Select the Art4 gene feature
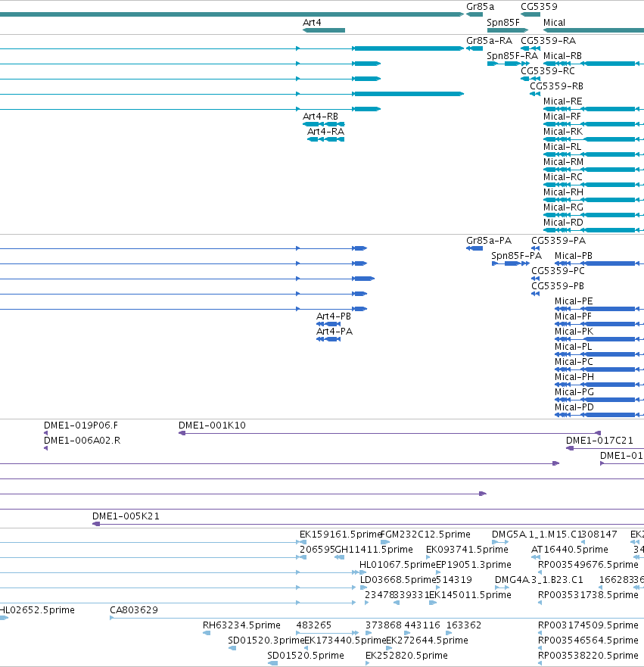Screen dimensions: 644x667 [x=323, y=30]
